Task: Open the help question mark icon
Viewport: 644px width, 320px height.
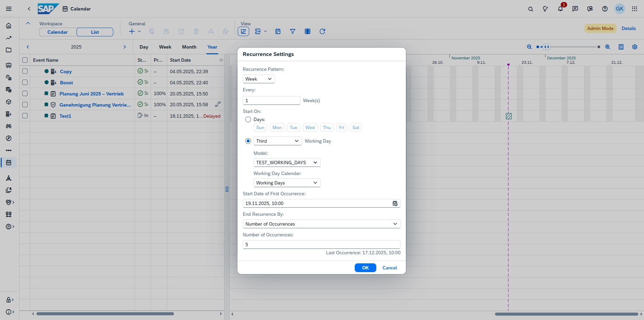Action: tap(605, 9)
